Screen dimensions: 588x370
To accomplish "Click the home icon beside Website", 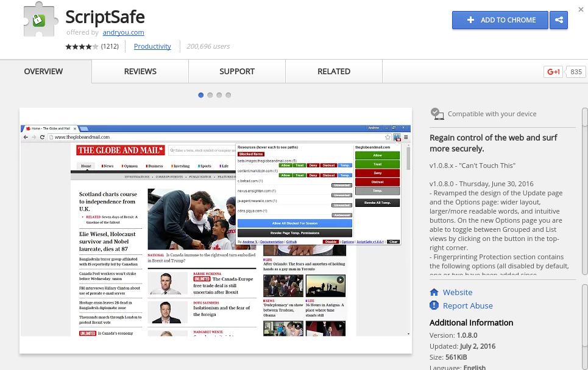I will (434, 292).
